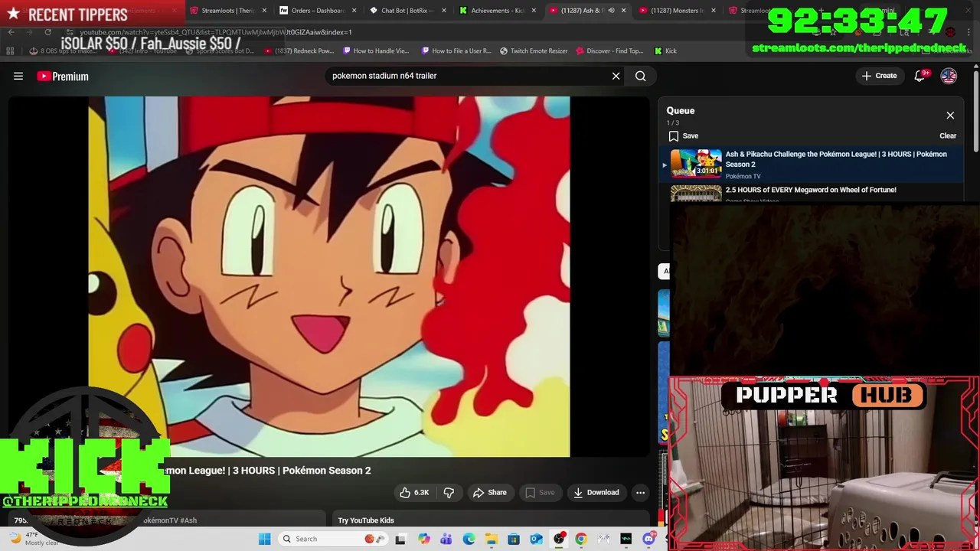The height and width of the screenshot is (551, 980).
Task: Open Task View on the taskbar
Action: tap(400, 539)
